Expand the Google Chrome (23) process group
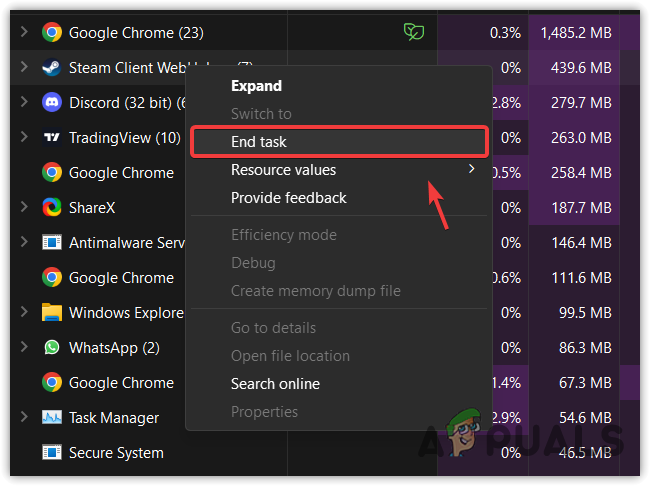 coord(22,33)
